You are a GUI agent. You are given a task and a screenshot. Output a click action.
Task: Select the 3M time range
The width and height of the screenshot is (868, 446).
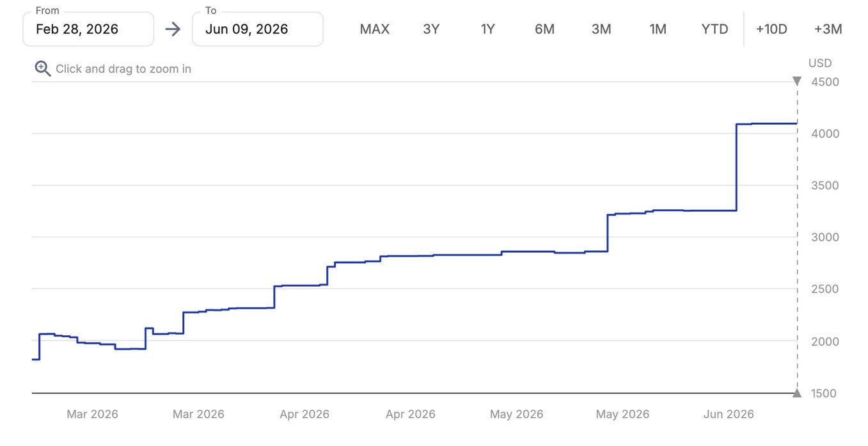[x=601, y=29]
